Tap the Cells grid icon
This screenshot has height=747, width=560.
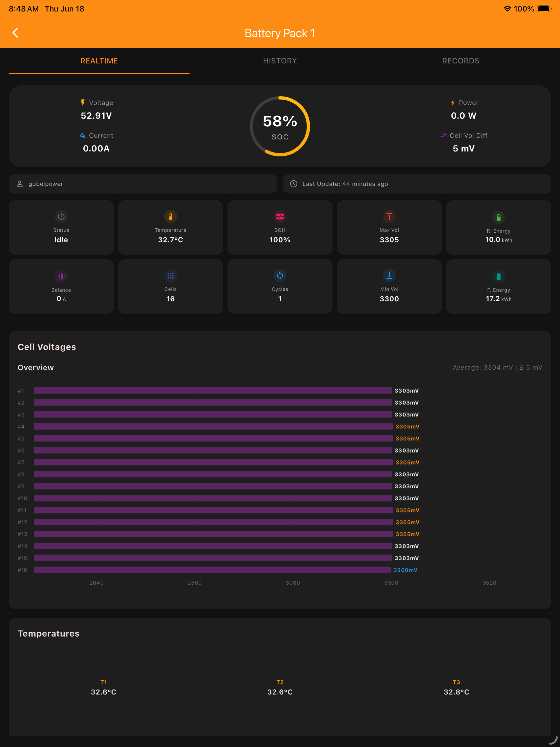[x=171, y=276]
